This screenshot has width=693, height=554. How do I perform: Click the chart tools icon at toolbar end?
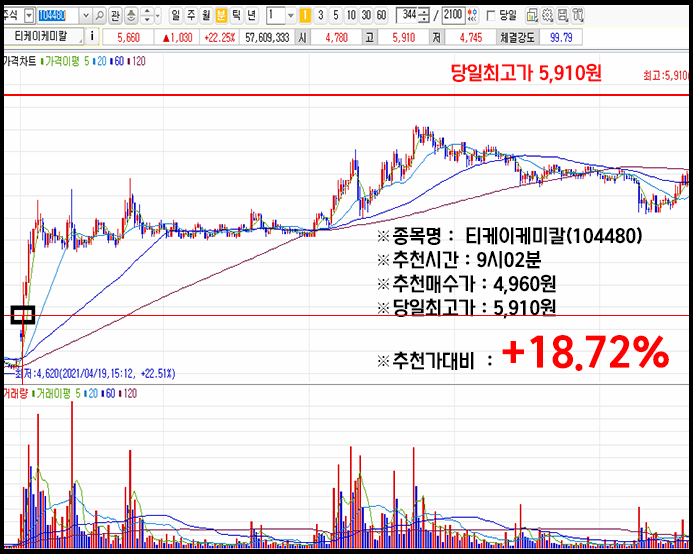click(x=577, y=16)
